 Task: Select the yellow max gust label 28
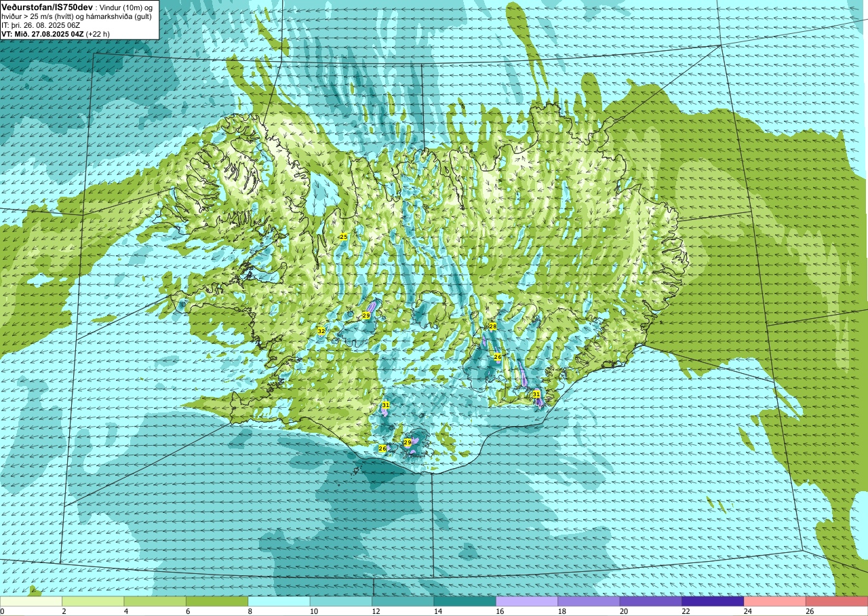(493, 326)
